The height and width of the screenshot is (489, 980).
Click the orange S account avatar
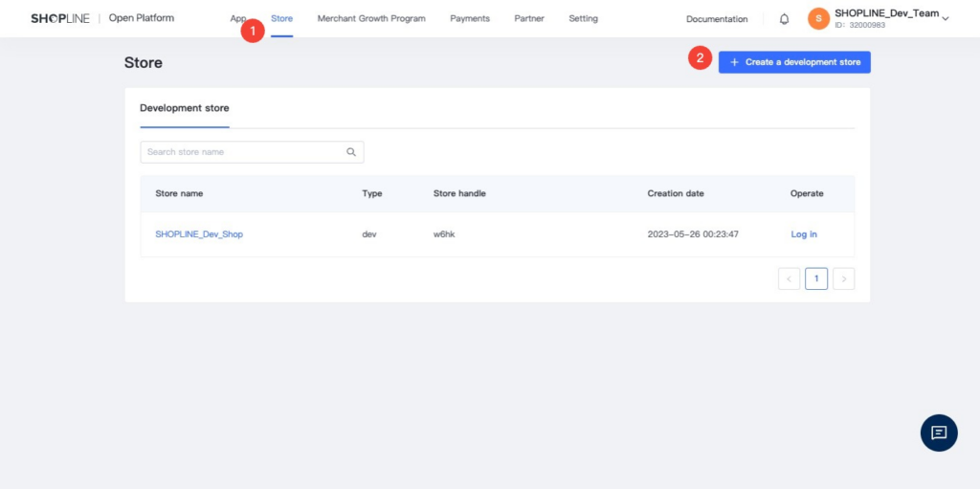tap(819, 19)
